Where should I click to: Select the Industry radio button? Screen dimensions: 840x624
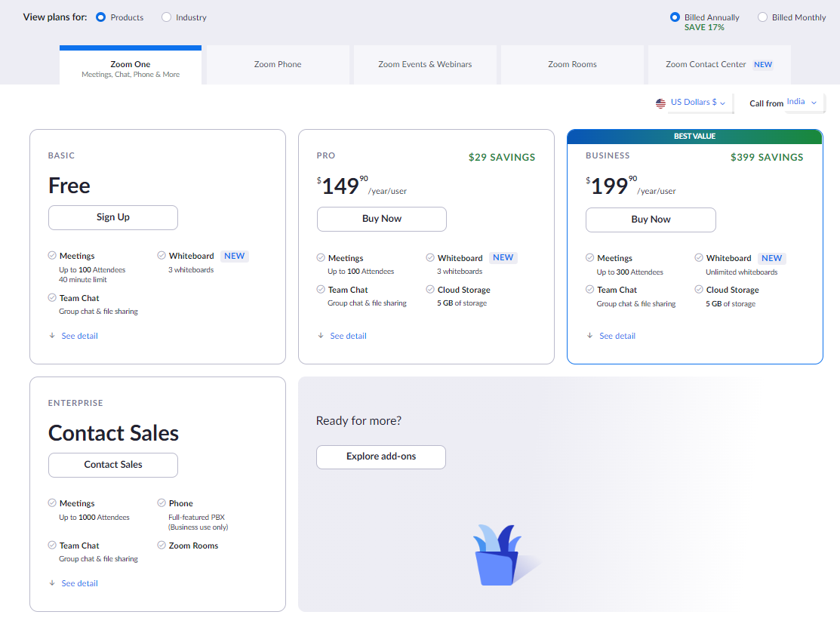click(x=166, y=17)
